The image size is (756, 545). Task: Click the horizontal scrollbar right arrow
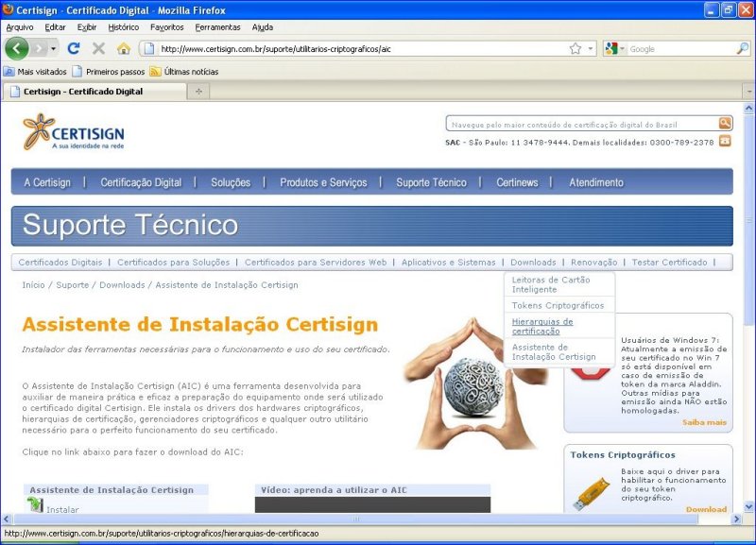pyautogui.click(x=736, y=519)
